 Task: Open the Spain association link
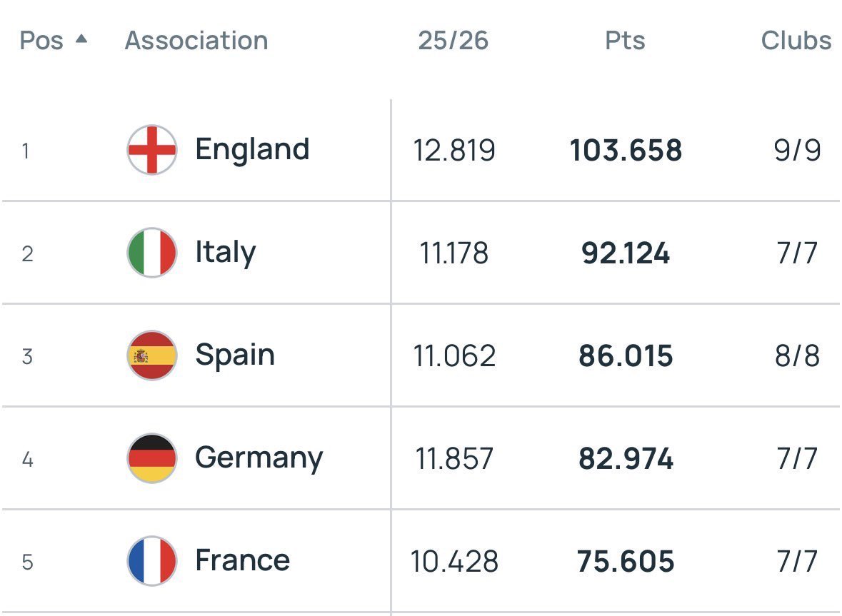pos(235,355)
